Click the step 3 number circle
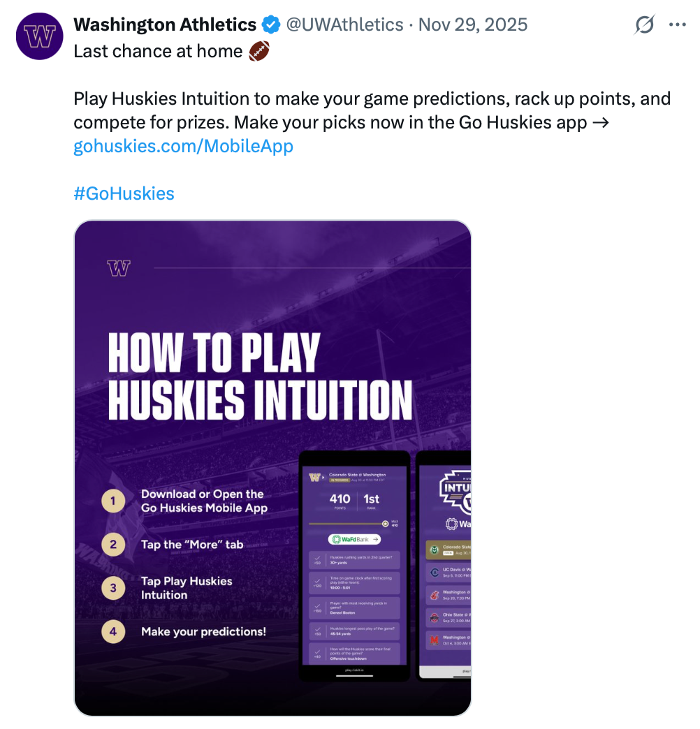Viewport: 700px width, 729px height. pyautogui.click(x=113, y=588)
